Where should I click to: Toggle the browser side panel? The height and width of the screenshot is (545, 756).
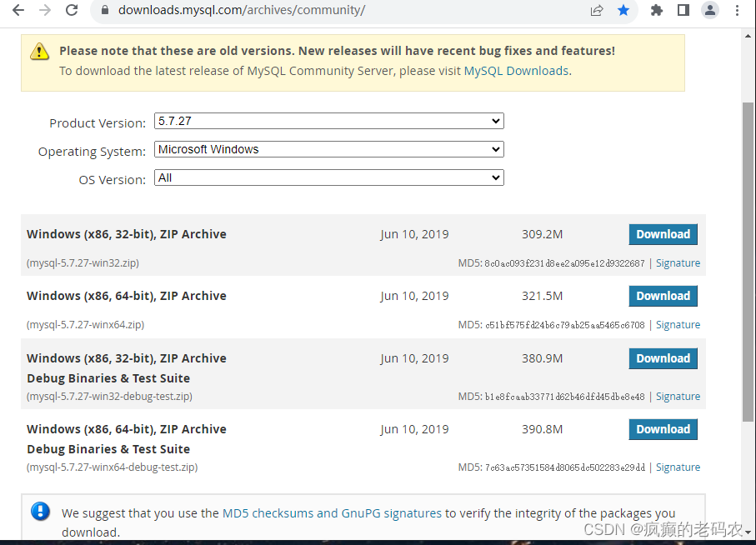pyautogui.click(x=683, y=10)
